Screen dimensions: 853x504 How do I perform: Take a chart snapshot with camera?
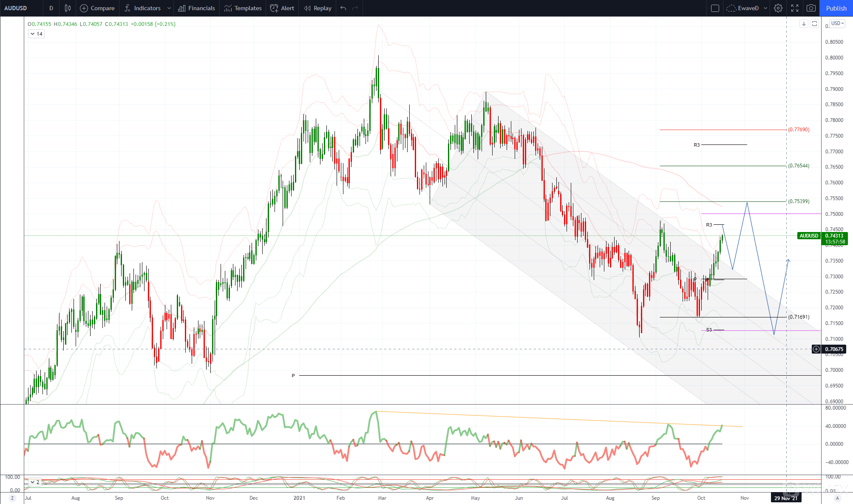[811, 8]
